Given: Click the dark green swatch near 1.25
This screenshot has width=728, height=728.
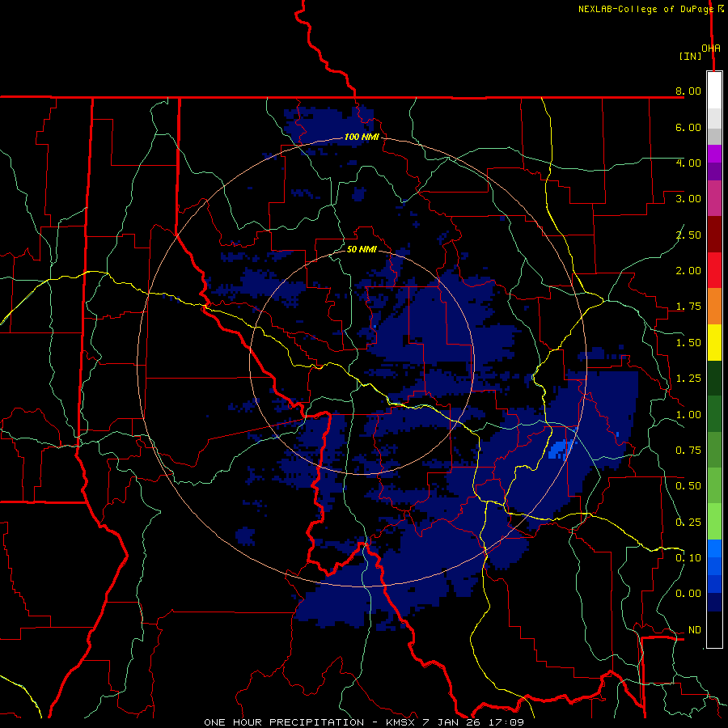Looking at the screenshot, I should click(x=714, y=378).
